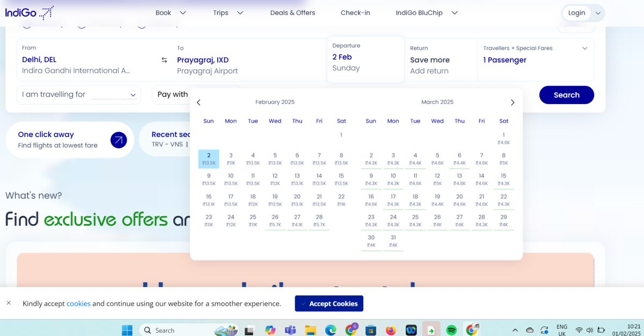Go to Deals & Offers

click(x=292, y=13)
